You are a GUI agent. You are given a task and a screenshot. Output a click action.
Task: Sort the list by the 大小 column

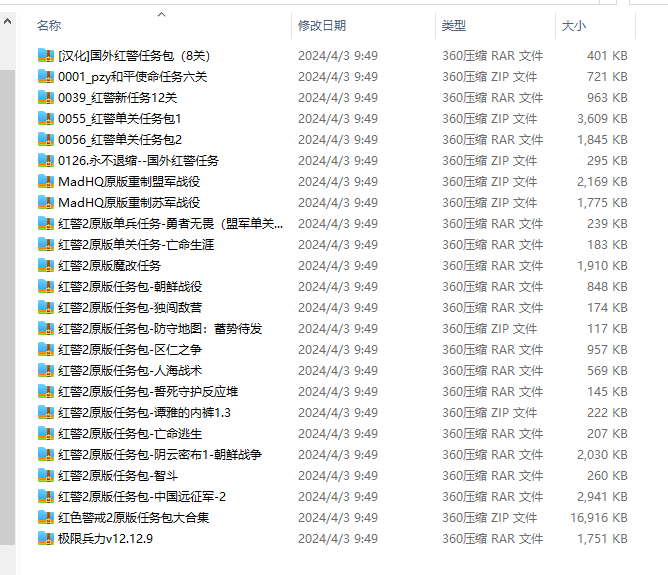coord(574,25)
